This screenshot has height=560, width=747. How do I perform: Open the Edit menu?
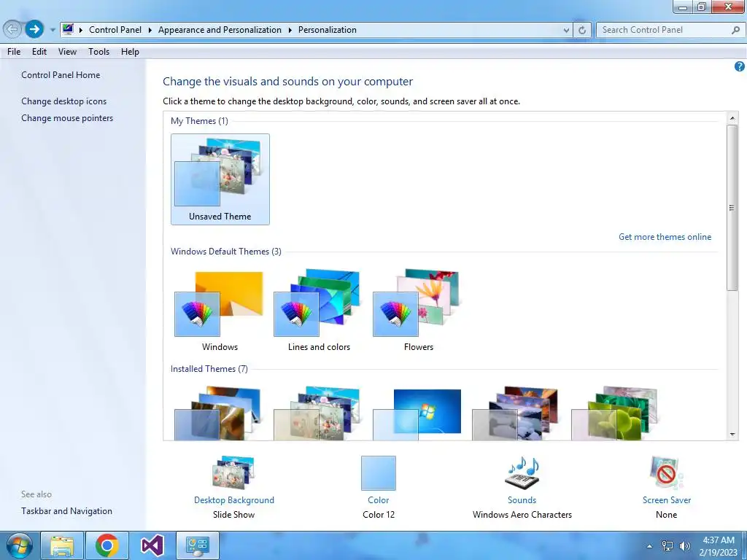coord(39,52)
